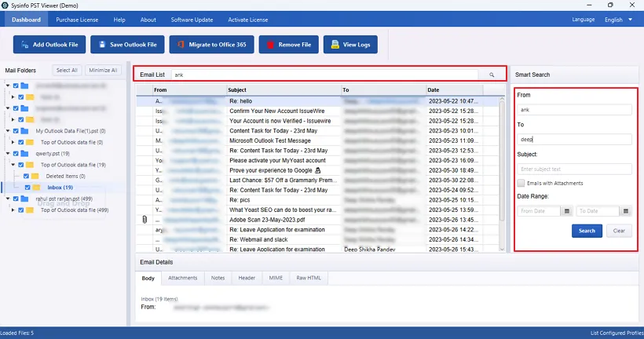The width and height of the screenshot is (644, 339).
Task: Collapse Top of Outlook data file (19) node
Action: [x=13, y=165]
